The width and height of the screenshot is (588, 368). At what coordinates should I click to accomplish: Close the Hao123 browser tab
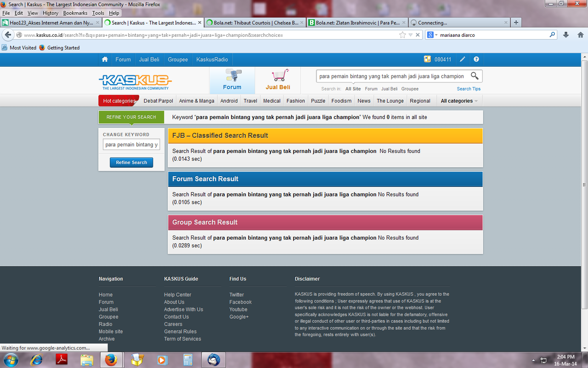(x=97, y=23)
